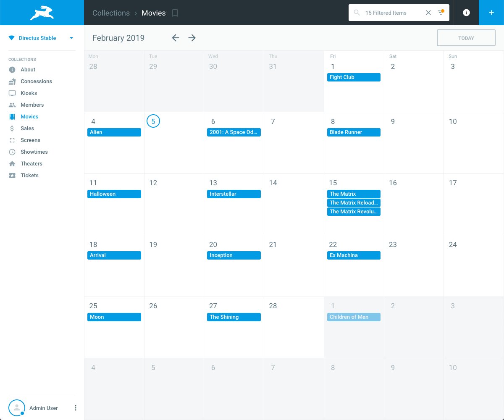Open the Screens collection

[30, 140]
